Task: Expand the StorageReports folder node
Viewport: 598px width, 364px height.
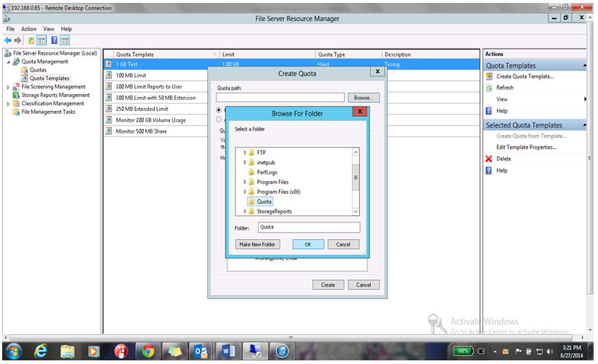Action: tap(245, 211)
